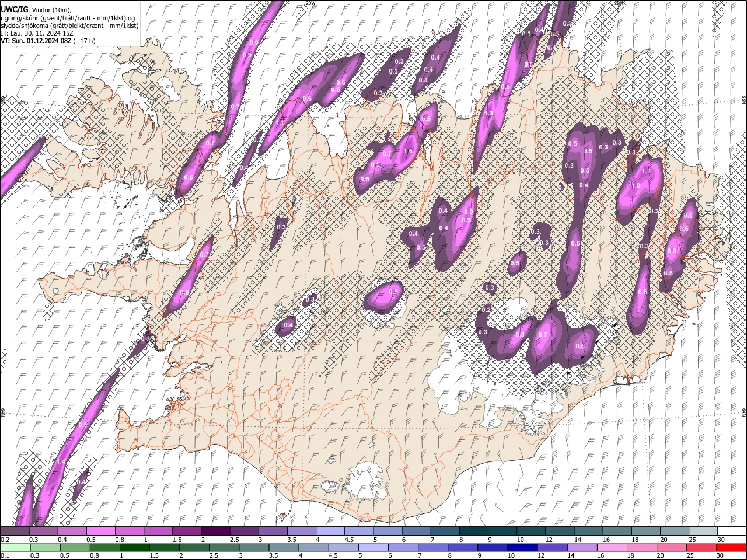Click the map title 'UWC/IG: Vindur (10m),'

(x=36, y=10)
